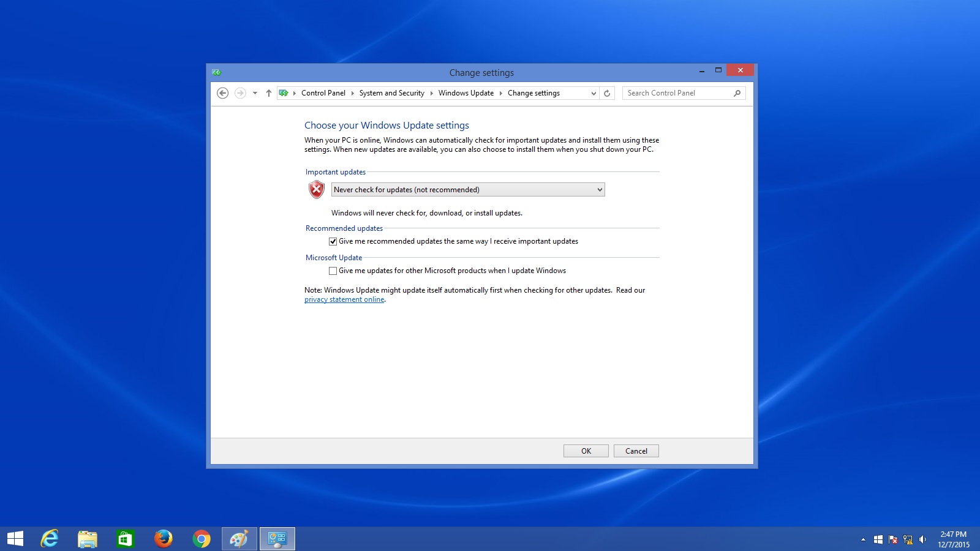This screenshot has height=551, width=980.
Task: Click the 'Important updates' section label
Action: 336,172
